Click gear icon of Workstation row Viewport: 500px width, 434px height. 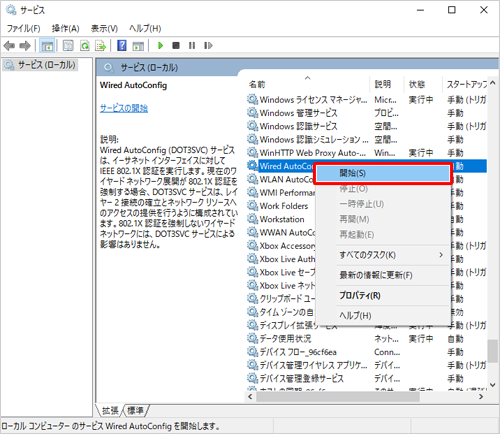[252, 219]
